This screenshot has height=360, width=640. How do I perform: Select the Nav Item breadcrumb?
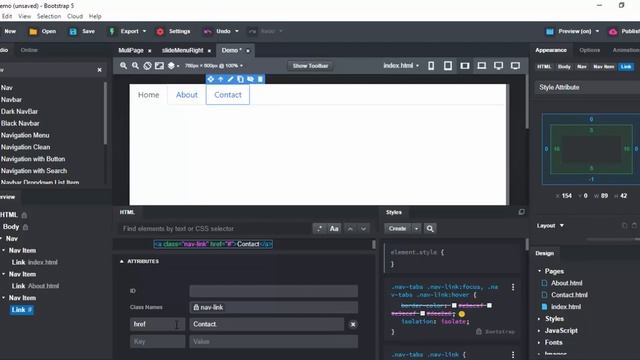604,67
